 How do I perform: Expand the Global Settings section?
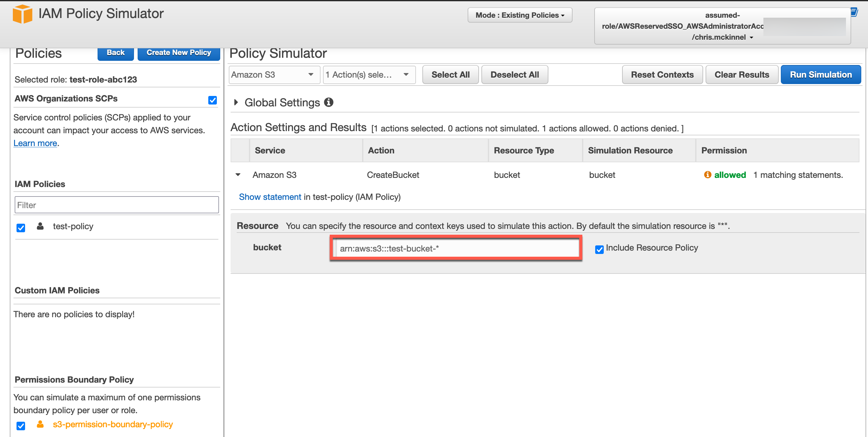pyautogui.click(x=236, y=102)
